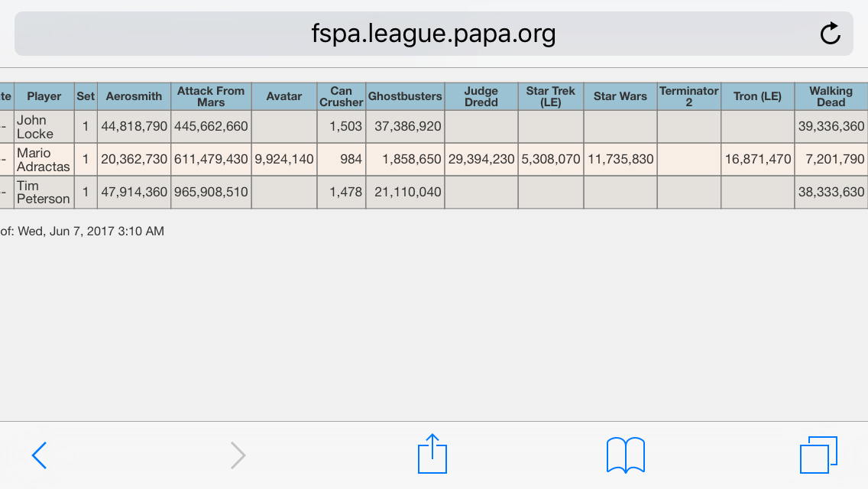Image resolution: width=868 pixels, height=489 pixels.
Task: Select the Tron (LE) column header
Action: [757, 96]
